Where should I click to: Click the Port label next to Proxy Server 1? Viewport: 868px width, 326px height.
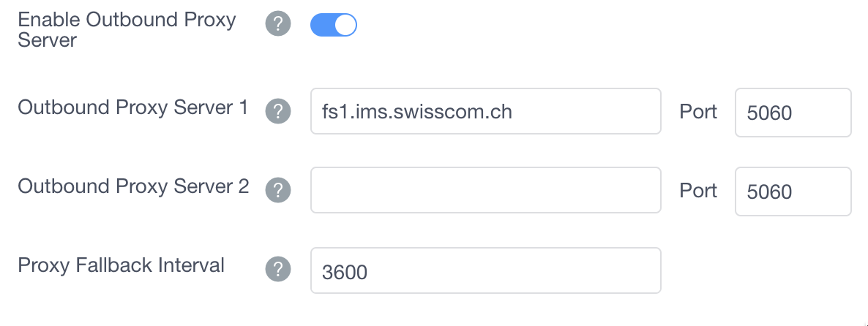[698, 112]
